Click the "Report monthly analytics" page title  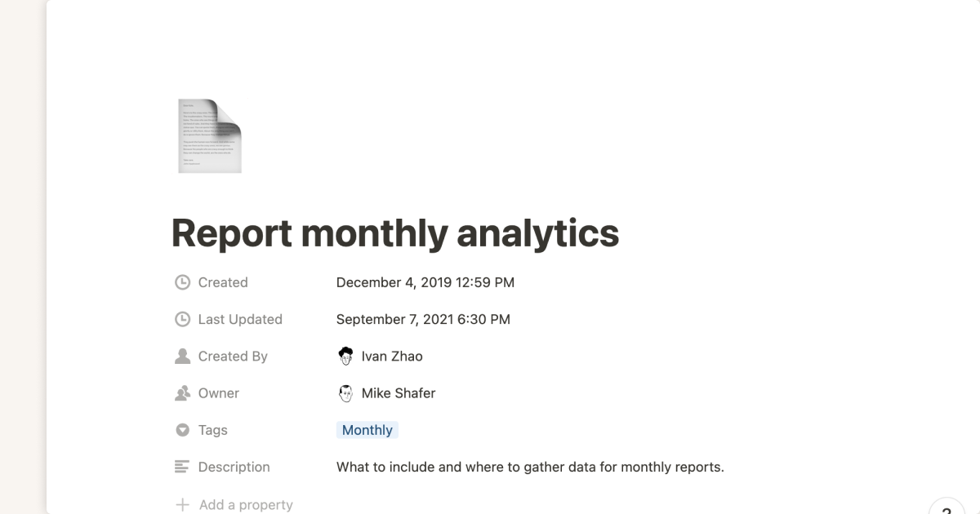[x=395, y=233]
